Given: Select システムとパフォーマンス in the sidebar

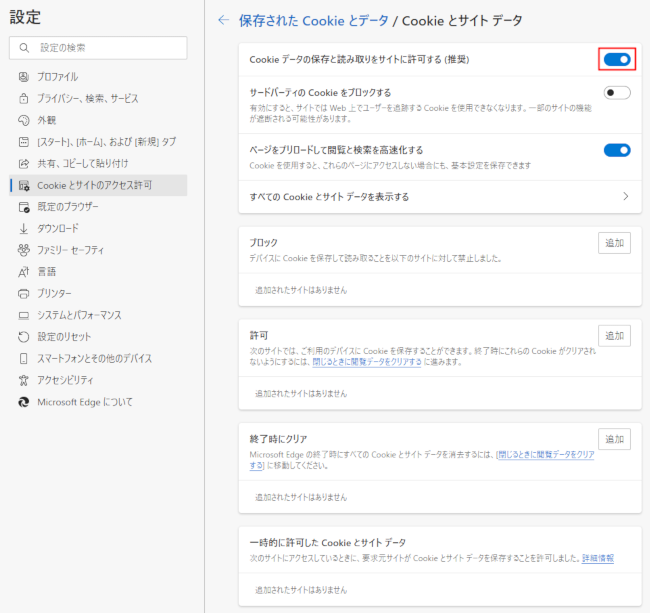Looking at the screenshot, I should [x=79, y=315].
